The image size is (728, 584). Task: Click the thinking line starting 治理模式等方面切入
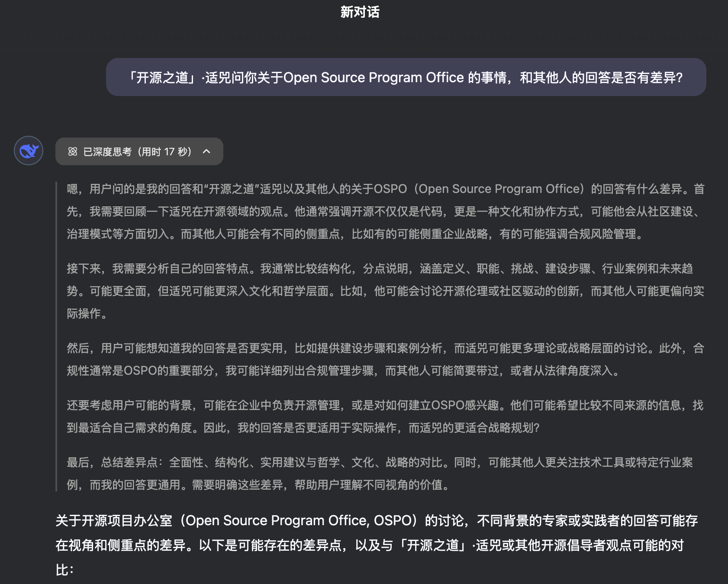[355, 234]
